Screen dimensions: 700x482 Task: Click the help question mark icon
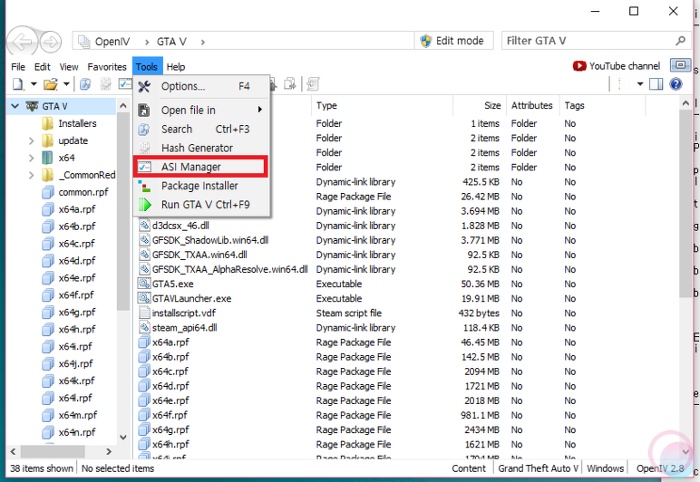coord(676,84)
